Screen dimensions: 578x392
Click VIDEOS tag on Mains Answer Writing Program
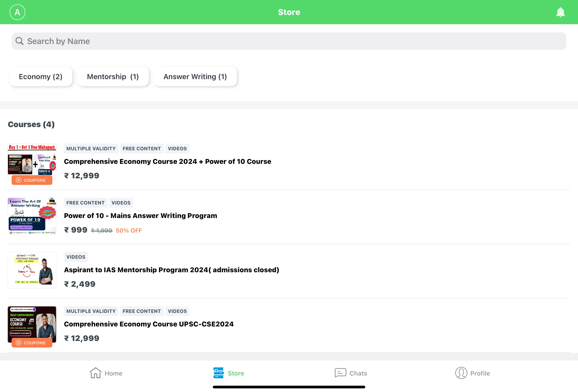click(121, 203)
